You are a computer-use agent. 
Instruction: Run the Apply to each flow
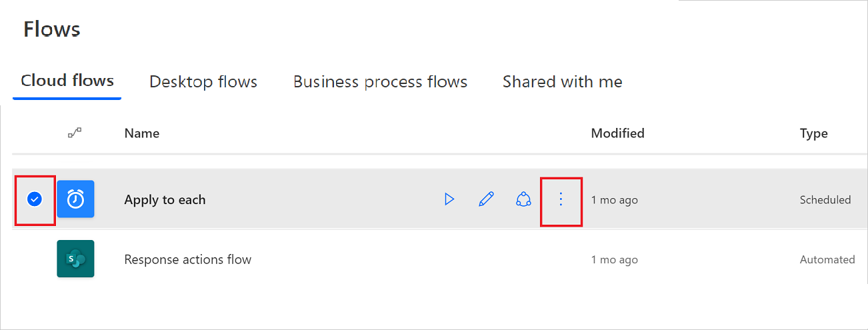coord(449,199)
